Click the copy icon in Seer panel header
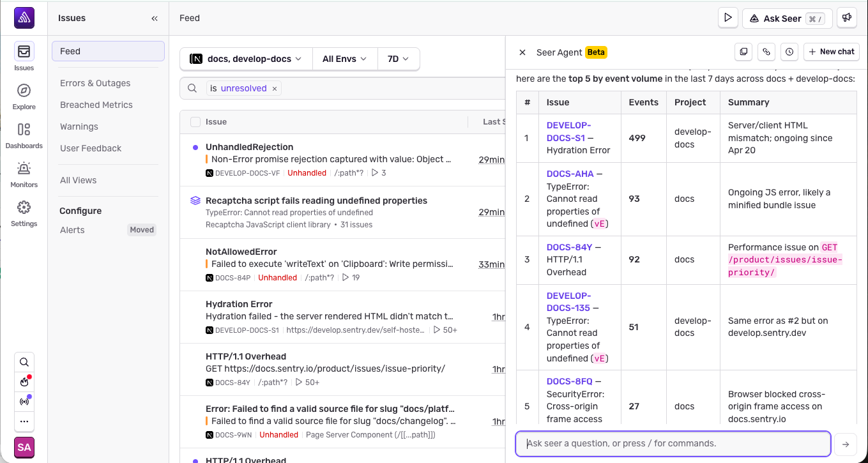 (743, 52)
